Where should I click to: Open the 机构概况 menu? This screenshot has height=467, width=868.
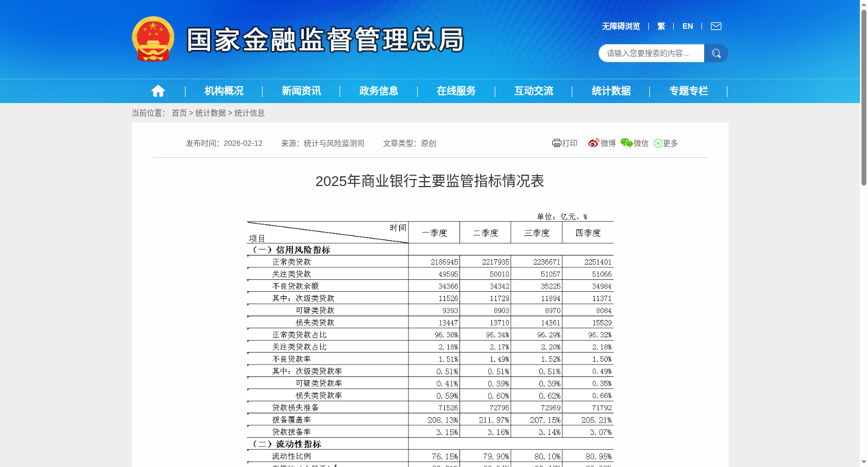[224, 91]
